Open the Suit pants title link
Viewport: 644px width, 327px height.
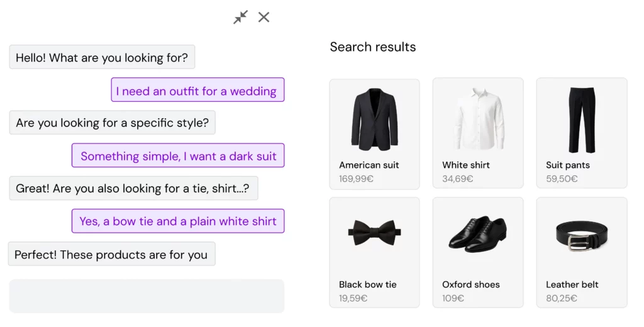568,165
